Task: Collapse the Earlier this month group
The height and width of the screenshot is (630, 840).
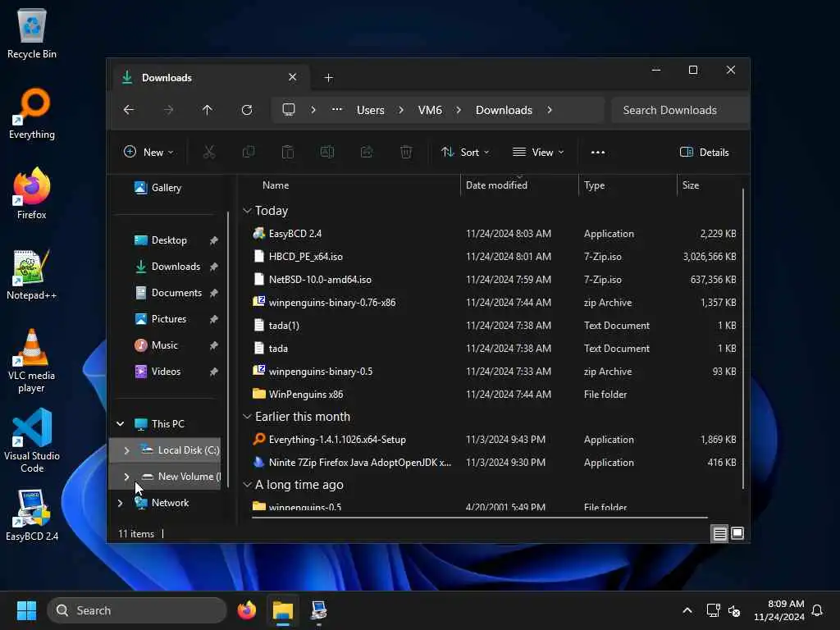Action: tap(247, 416)
